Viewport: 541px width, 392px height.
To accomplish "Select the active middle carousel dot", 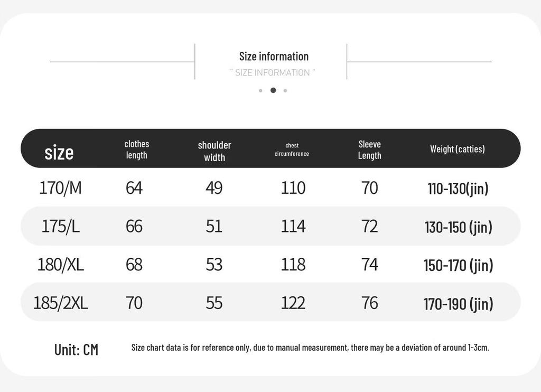I will [x=273, y=90].
